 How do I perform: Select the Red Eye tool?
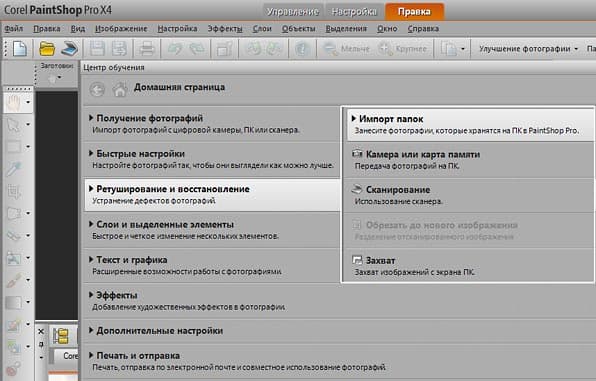(x=14, y=236)
